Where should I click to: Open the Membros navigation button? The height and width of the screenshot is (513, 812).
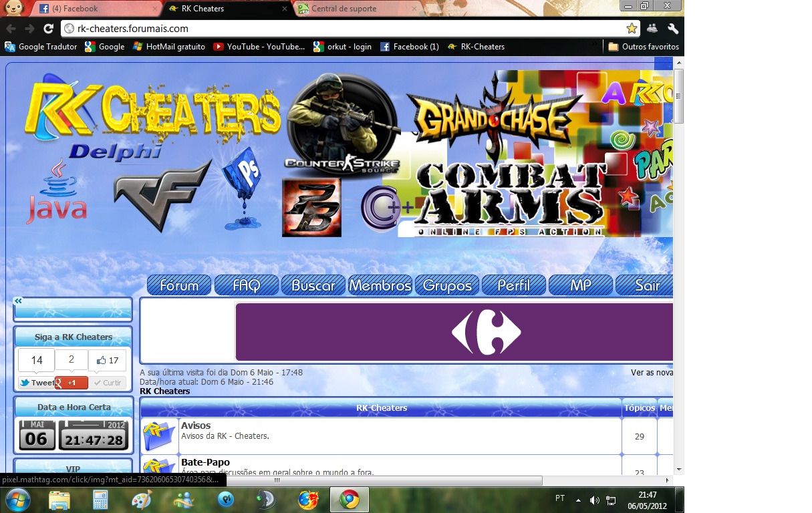click(x=380, y=285)
